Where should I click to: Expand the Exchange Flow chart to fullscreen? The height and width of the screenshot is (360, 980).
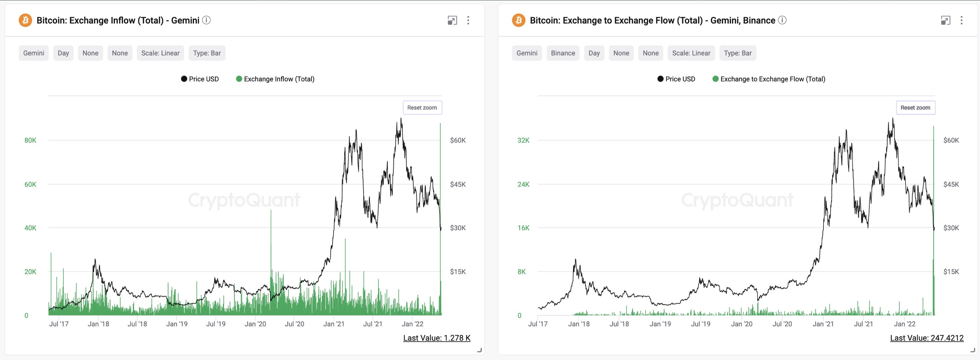pyautogui.click(x=945, y=20)
